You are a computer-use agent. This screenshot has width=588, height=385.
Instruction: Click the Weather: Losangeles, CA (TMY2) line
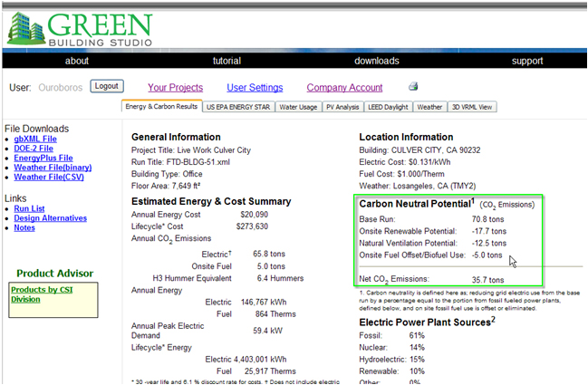[x=418, y=186]
